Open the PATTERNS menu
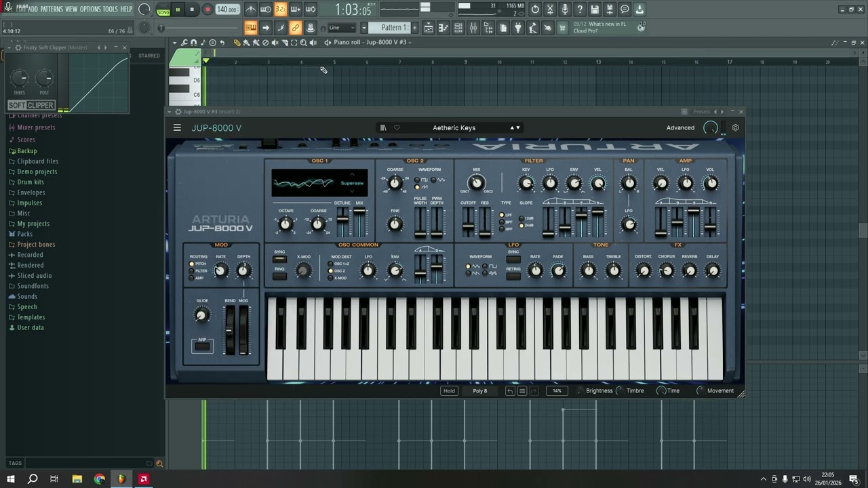Viewport: 868px width, 488px height. (51, 9)
